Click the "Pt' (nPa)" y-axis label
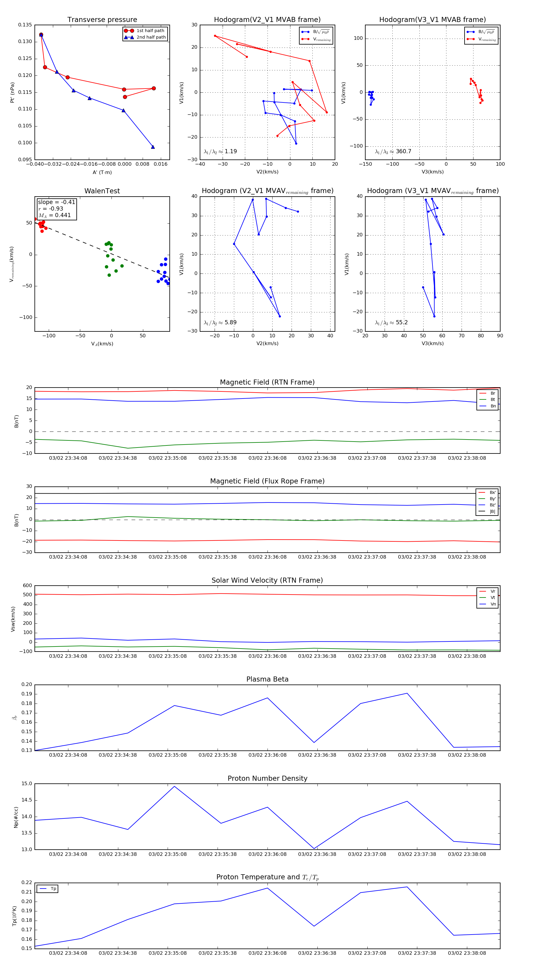The image size is (535, 980). 12,92
